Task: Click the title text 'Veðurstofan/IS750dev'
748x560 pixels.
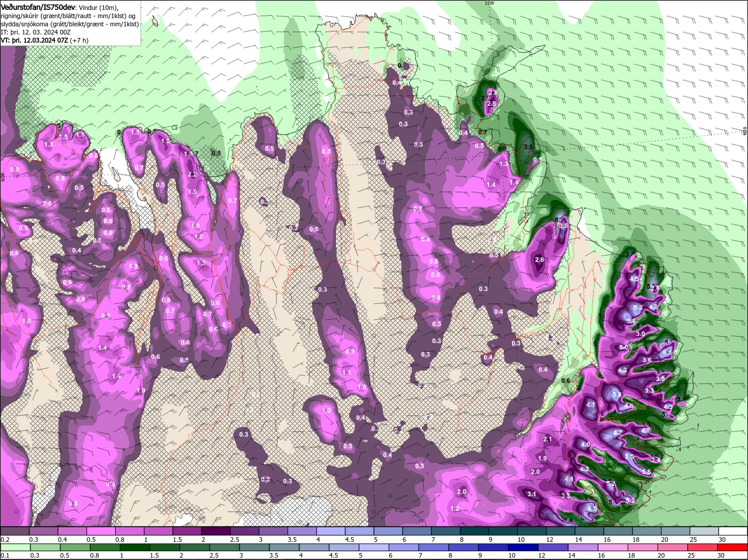Action: point(38,6)
